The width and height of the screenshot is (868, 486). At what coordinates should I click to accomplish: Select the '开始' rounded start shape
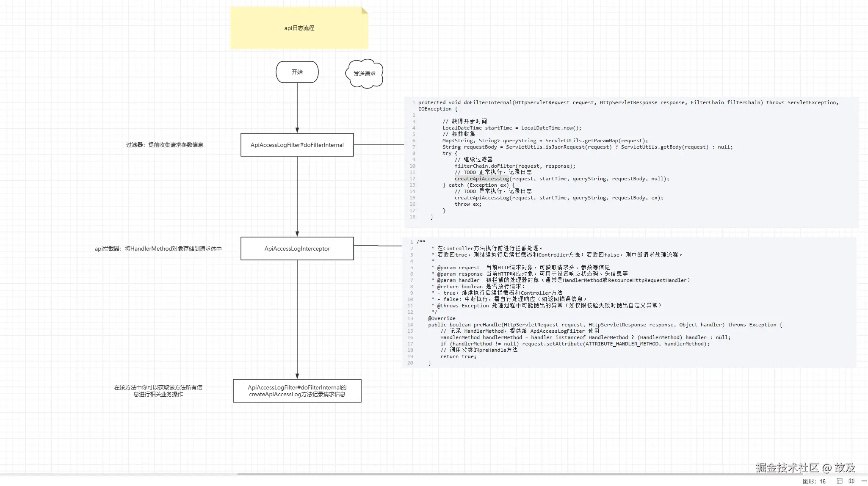(x=297, y=72)
